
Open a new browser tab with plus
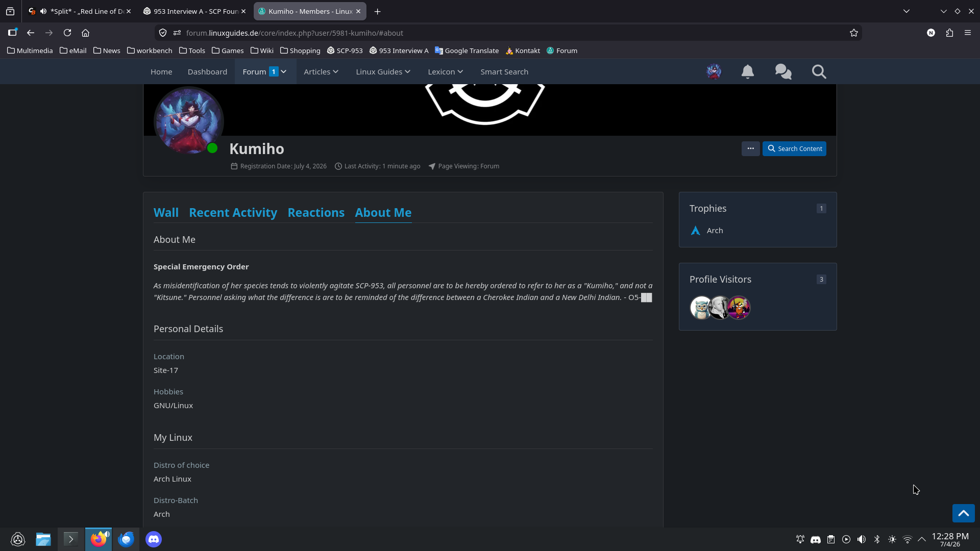coord(378,11)
